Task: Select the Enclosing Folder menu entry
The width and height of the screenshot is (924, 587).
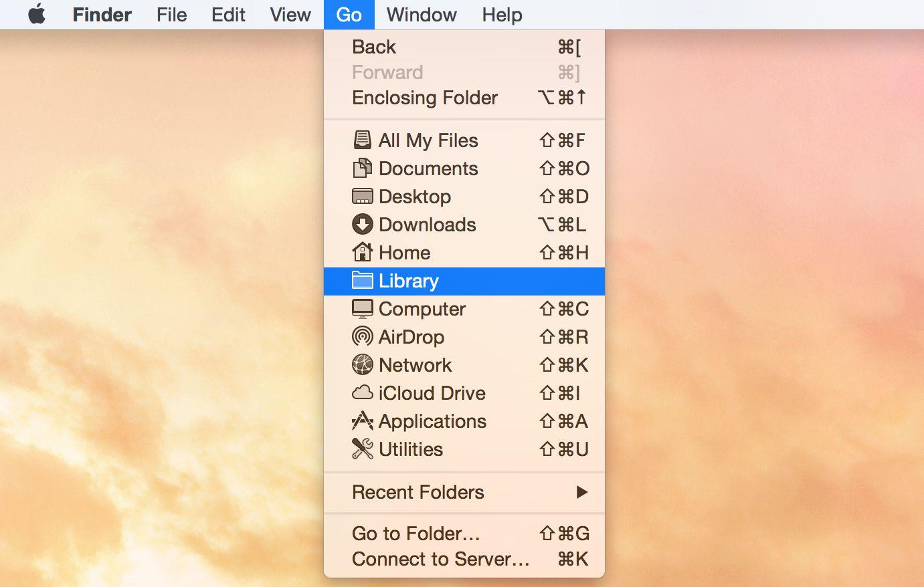Action: coord(464,98)
